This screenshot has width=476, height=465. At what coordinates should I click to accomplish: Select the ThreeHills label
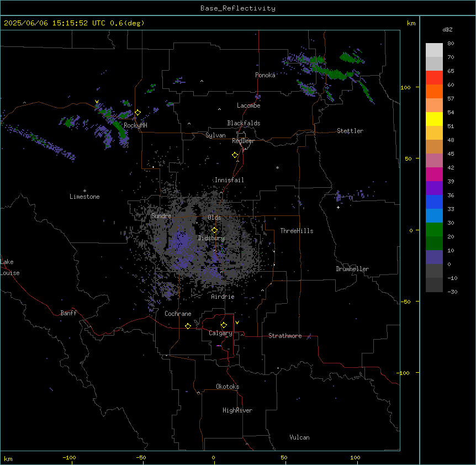tap(297, 231)
